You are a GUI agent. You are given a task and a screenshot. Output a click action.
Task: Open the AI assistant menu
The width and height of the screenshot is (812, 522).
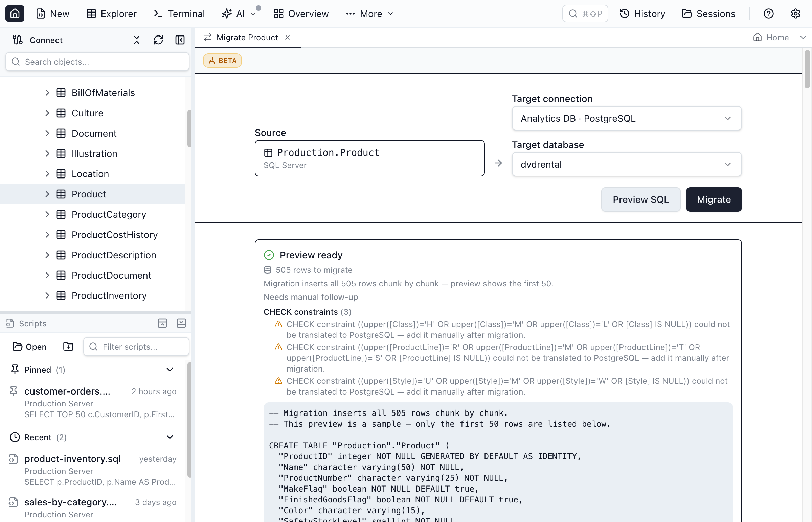pos(239,14)
